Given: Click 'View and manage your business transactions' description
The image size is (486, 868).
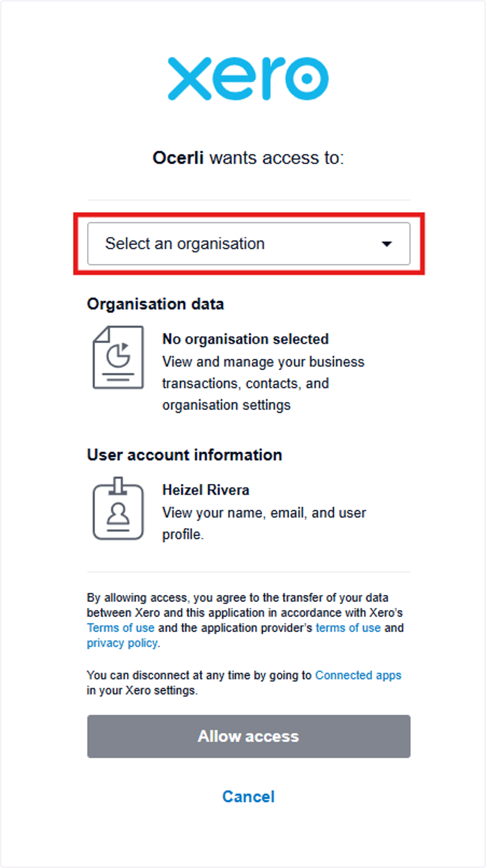Looking at the screenshot, I should 263,383.
